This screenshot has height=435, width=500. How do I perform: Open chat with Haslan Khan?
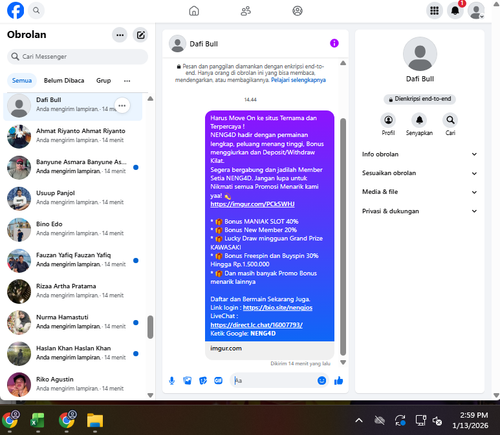tap(73, 353)
